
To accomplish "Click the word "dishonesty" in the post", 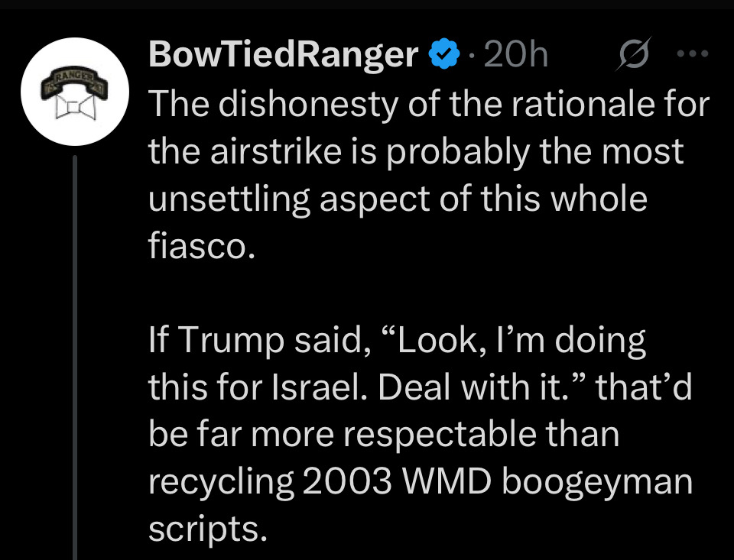I will click(307, 104).
